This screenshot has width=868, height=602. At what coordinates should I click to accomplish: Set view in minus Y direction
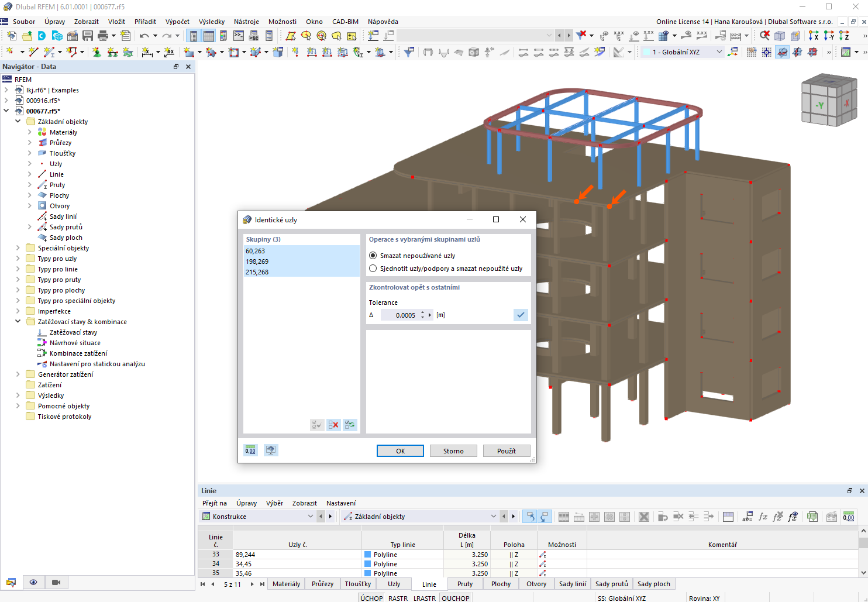coord(829,36)
